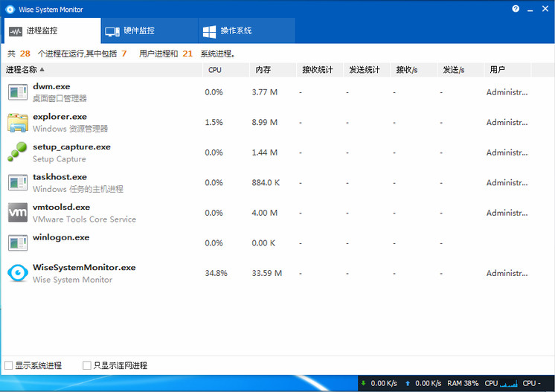Click the 0.00 K memory of winlogon.exe
The width and height of the screenshot is (555, 392).
pyautogui.click(x=263, y=243)
